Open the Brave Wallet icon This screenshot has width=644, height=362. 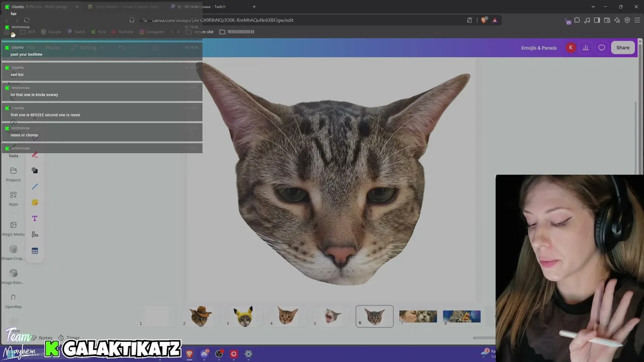(x=607, y=20)
